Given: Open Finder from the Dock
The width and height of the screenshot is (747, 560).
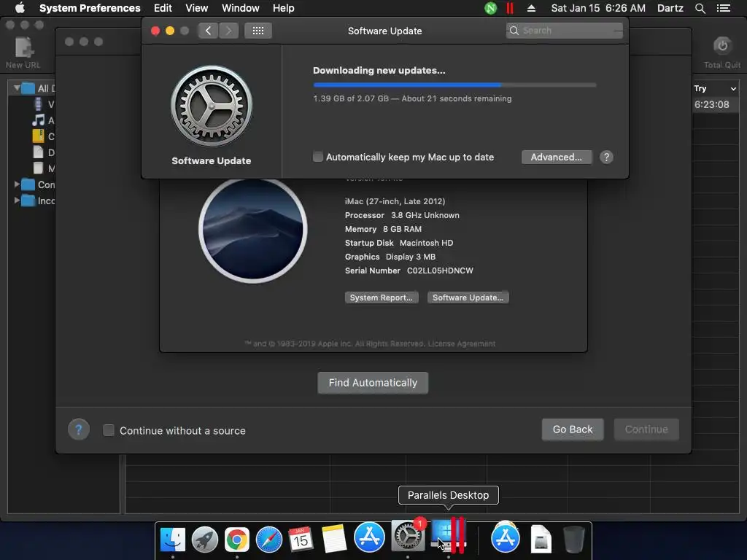Looking at the screenshot, I should pos(172,539).
